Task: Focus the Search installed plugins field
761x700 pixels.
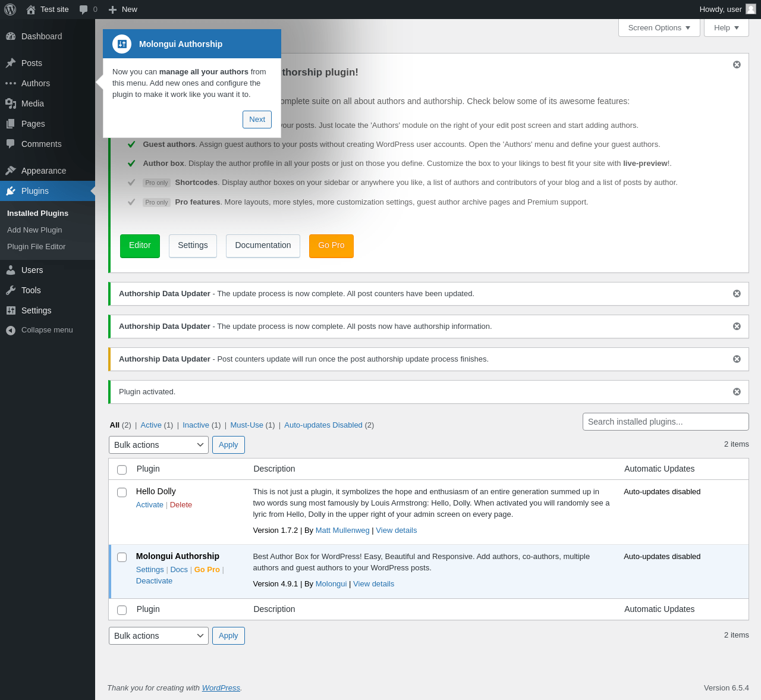Action: [x=666, y=422]
